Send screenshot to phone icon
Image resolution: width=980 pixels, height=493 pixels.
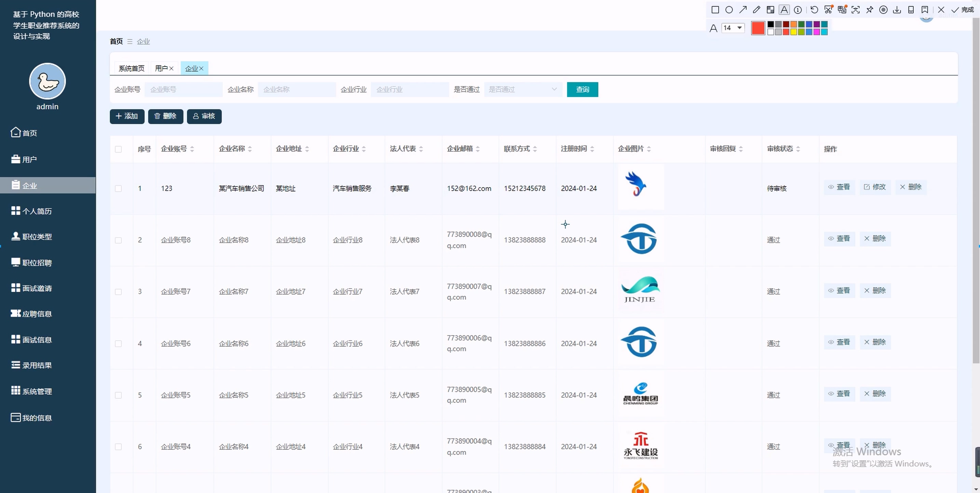point(911,10)
